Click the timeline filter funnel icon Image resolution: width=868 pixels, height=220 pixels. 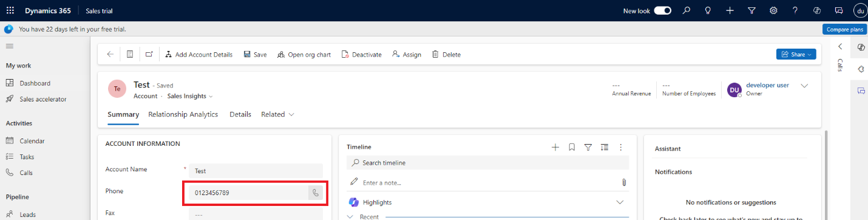tap(588, 147)
